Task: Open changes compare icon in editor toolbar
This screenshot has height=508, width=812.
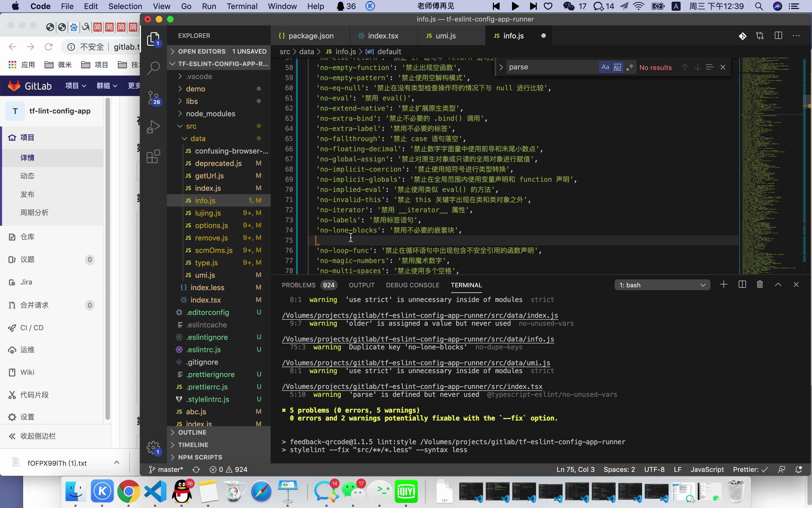Action: pos(760,36)
